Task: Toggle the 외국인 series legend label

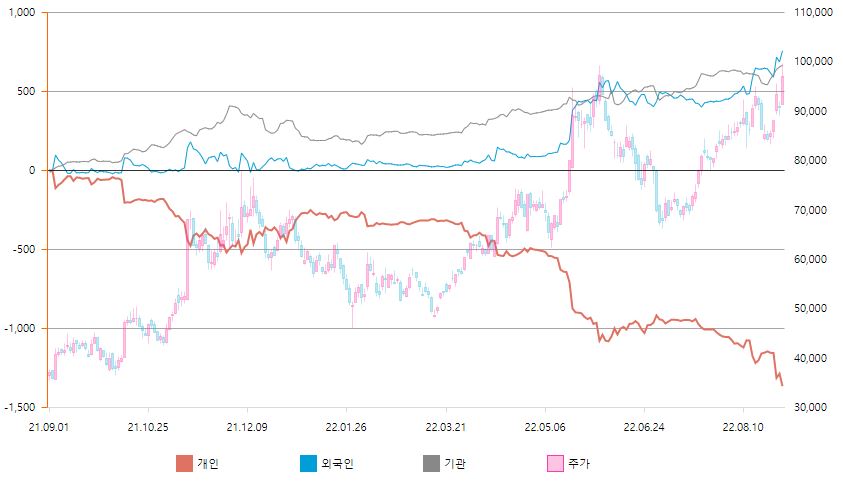Action: tap(338, 463)
